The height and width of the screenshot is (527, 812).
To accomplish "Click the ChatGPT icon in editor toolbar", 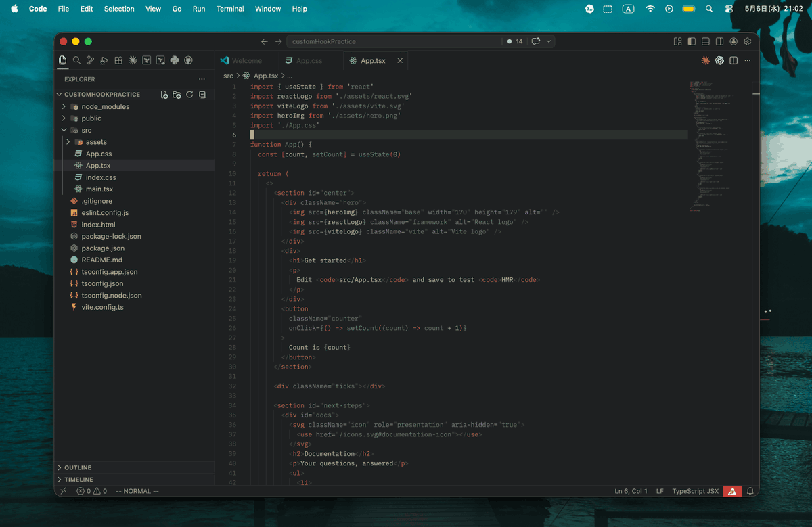I will (x=720, y=60).
